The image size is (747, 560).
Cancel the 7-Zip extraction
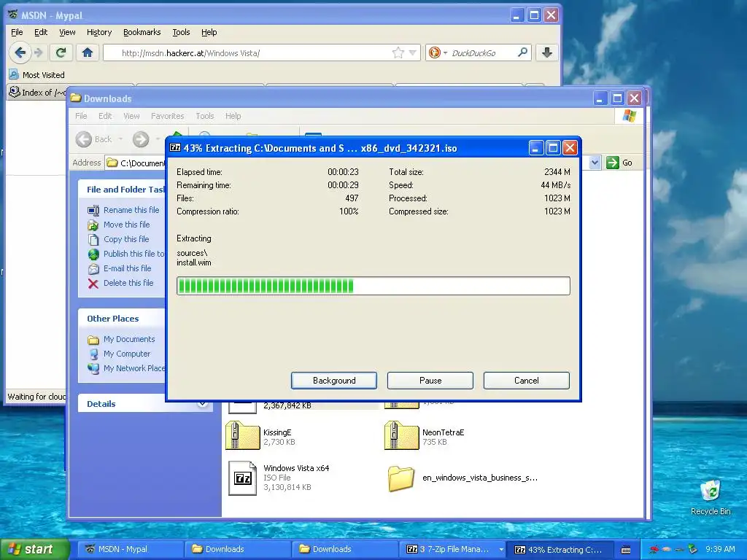[527, 381]
